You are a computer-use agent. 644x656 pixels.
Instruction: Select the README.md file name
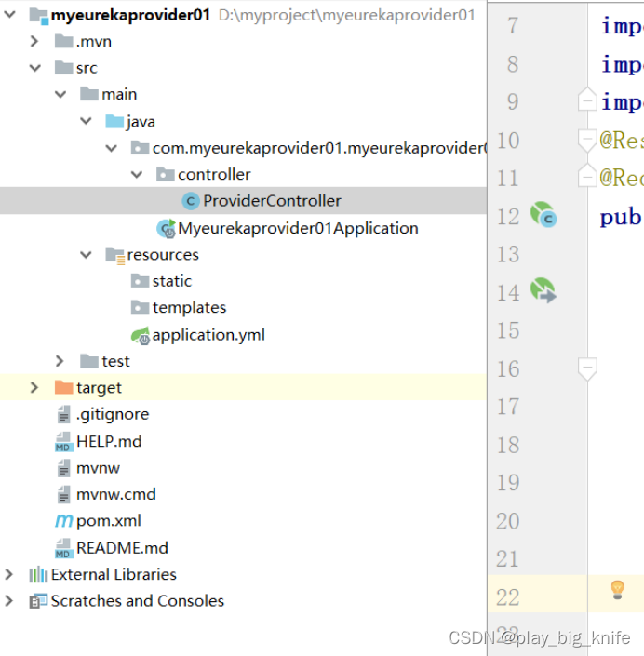122,548
